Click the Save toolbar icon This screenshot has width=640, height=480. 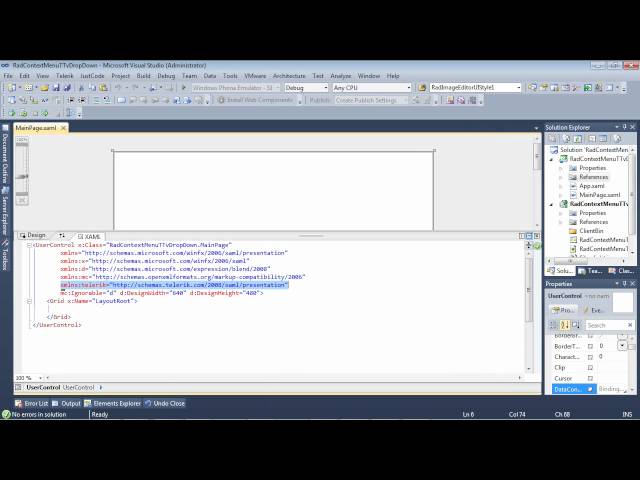pos(56,87)
